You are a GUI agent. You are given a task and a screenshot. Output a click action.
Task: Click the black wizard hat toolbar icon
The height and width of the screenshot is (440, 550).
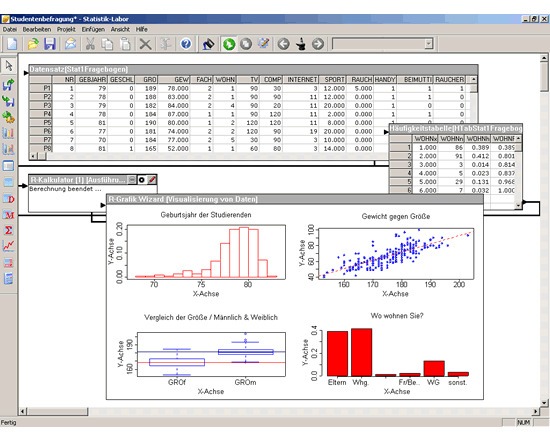(301, 44)
